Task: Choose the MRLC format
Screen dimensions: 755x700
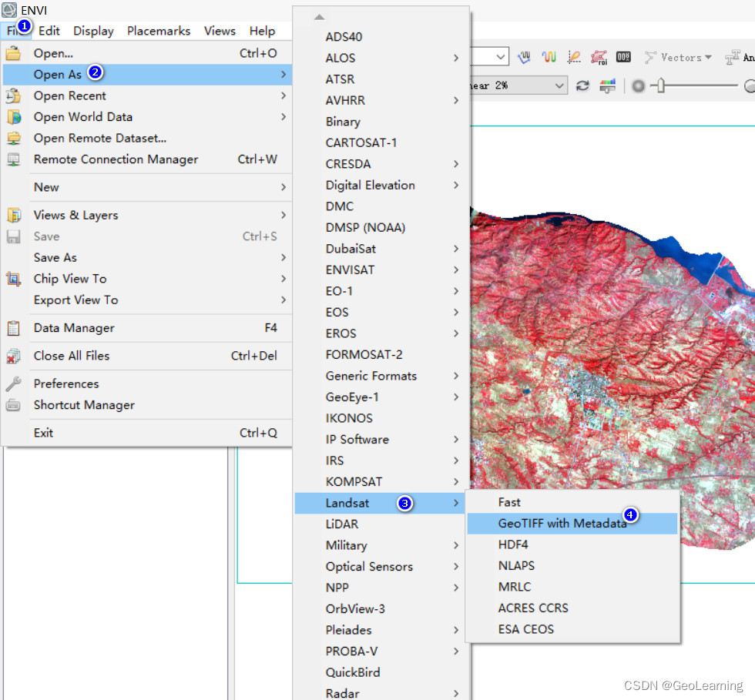Action: pyautogui.click(x=572, y=587)
